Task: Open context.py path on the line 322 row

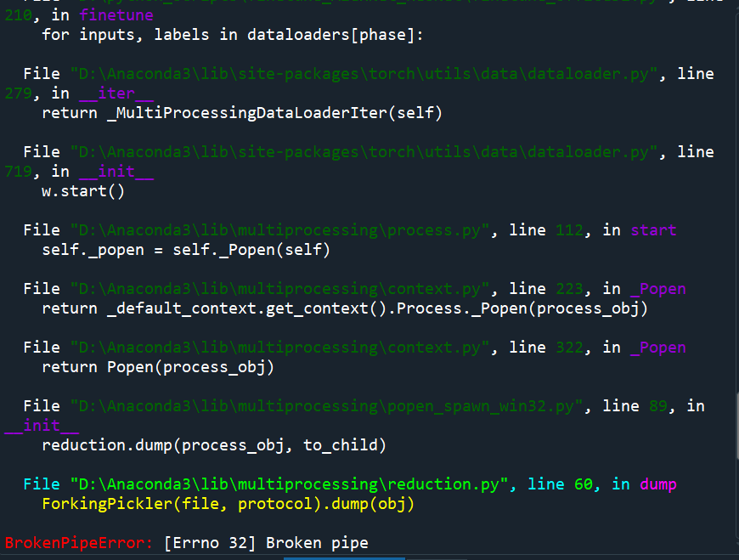Action: [x=282, y=348]
